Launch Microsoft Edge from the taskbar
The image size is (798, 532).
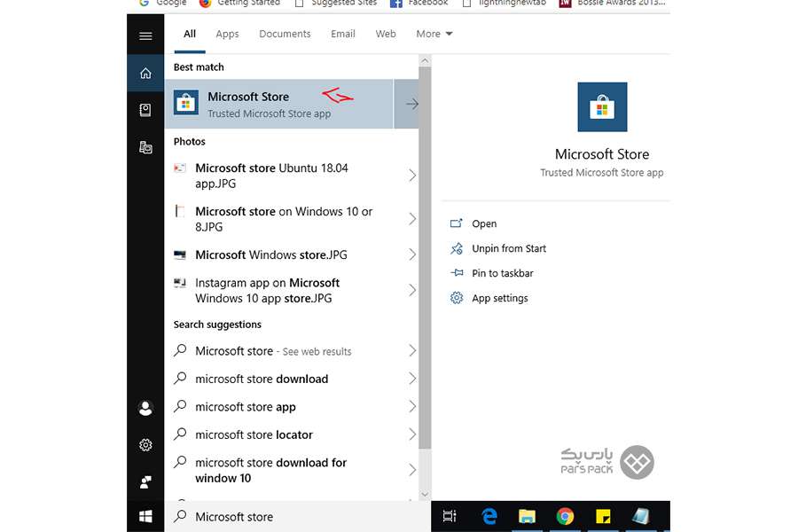(x=489, y=516)
